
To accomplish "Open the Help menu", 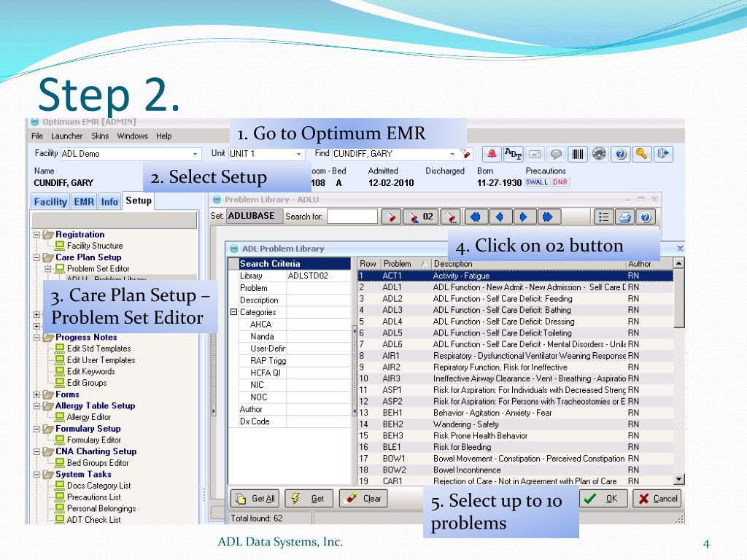I will 164,136.
